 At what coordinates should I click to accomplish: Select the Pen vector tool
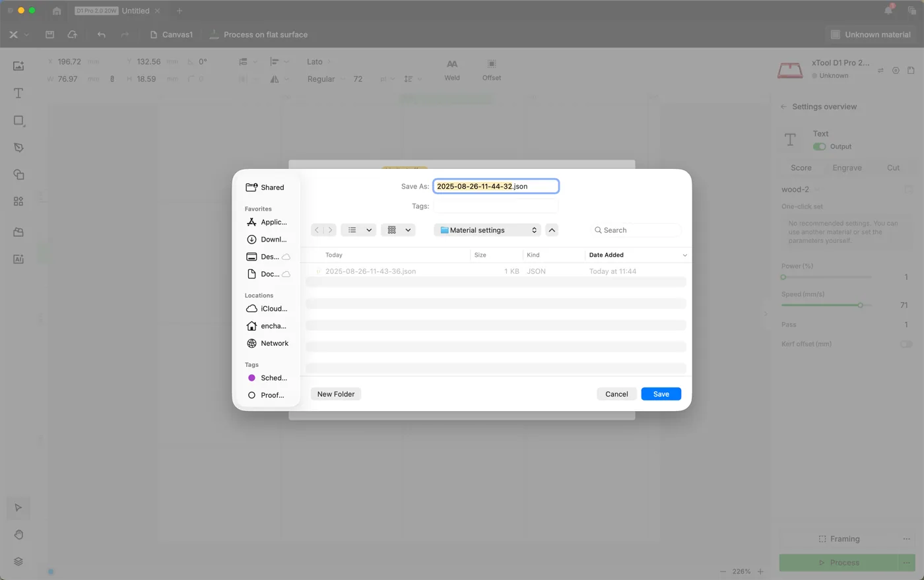click(18, 148)
